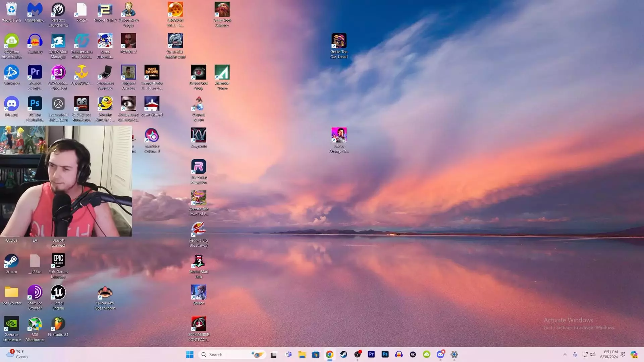
Task: Select the Penumbra Overture shortcut
Action: [x=105, y=78]
